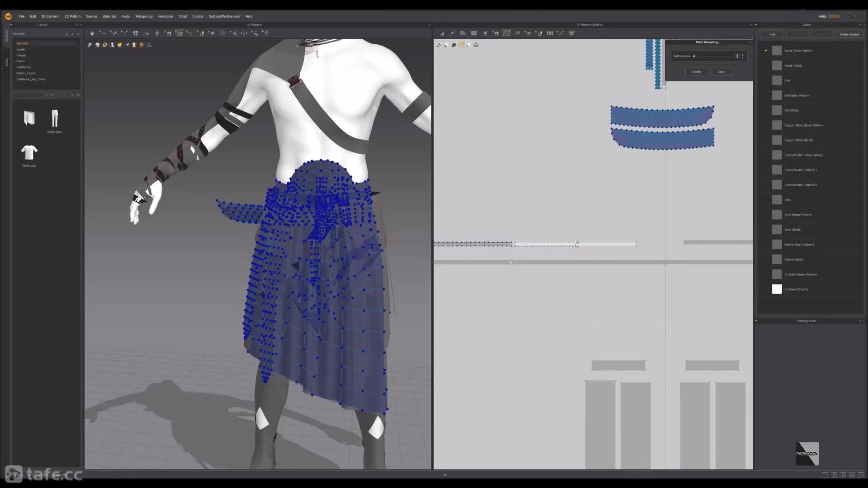The image size is (868, 488).
Task: Toggle the first display icon in 2D window
Action: (439, 45)
